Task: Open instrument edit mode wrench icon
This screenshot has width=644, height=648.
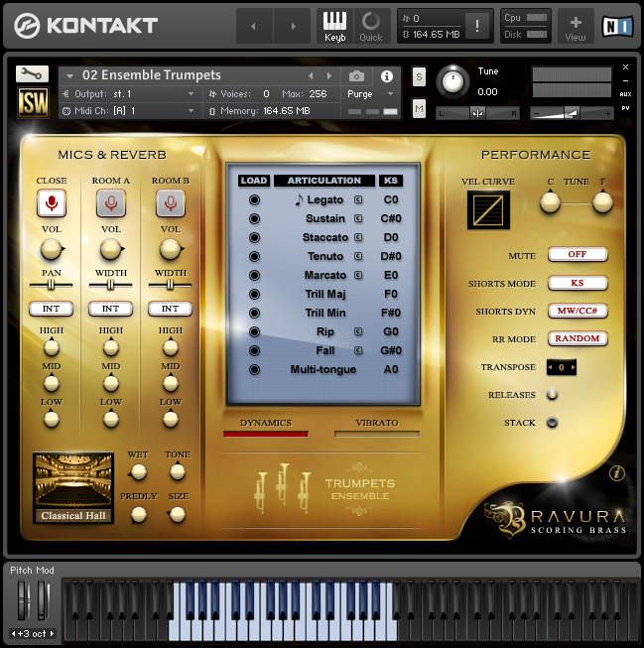Action: coord(32,74)
